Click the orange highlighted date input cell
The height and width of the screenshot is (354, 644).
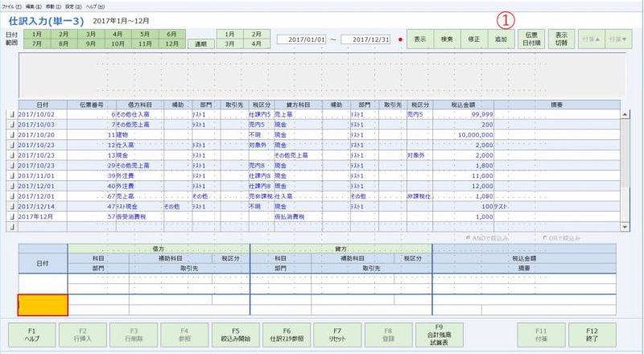(43, 305)
